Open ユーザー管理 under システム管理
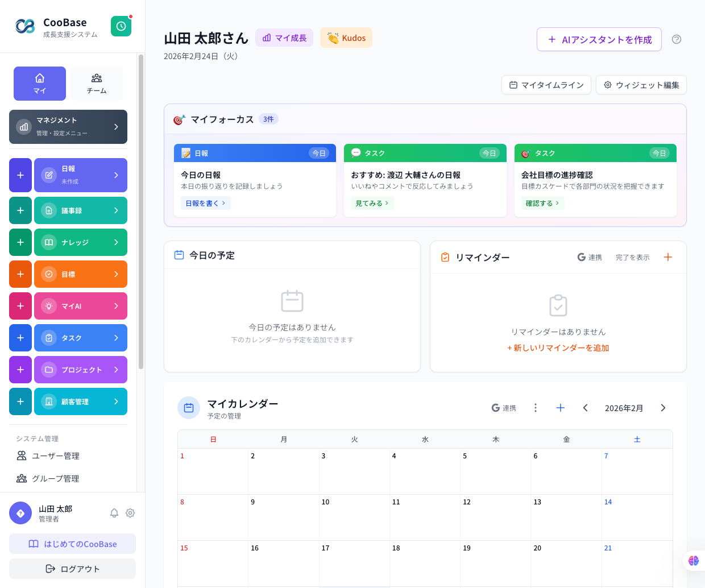 point(57,456)
